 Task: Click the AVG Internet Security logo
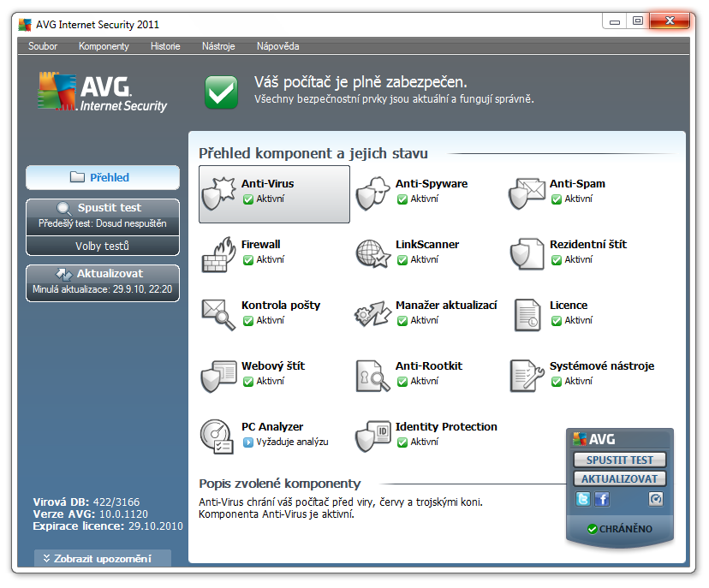pyautogui.click(x=102, y=92)
